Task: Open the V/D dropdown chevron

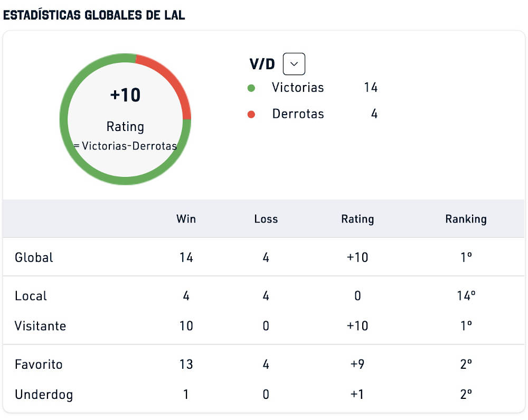Action: pos(294,64)
